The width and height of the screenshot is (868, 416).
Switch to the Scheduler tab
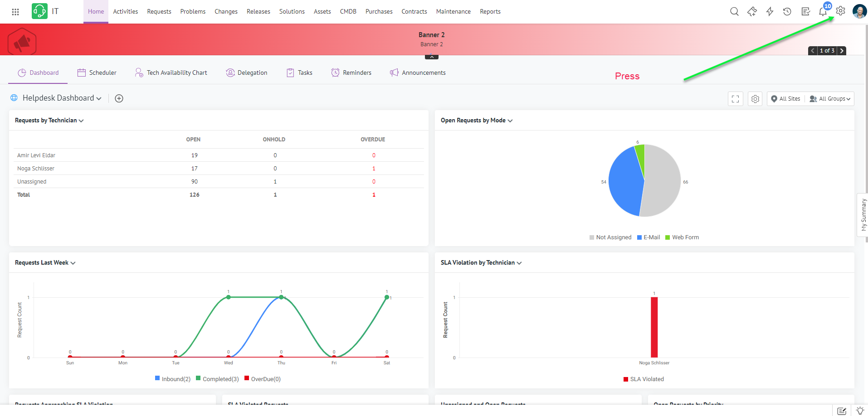pyautogui.click(x=97, y=73)
